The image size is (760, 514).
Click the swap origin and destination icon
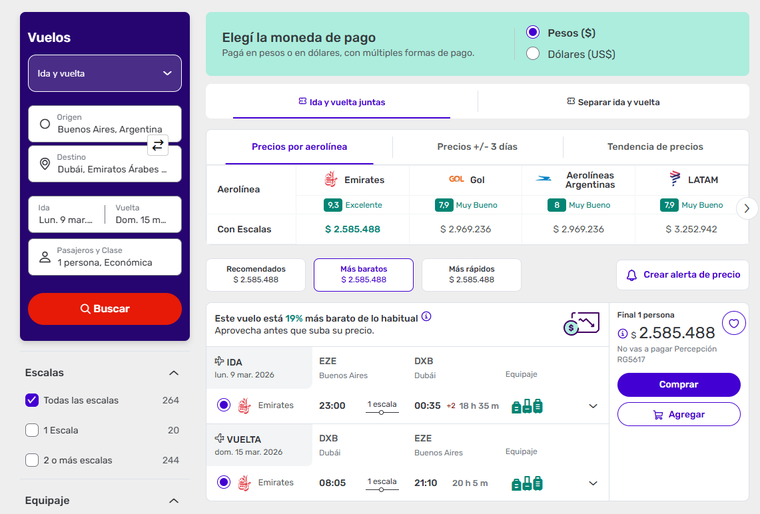158,145
